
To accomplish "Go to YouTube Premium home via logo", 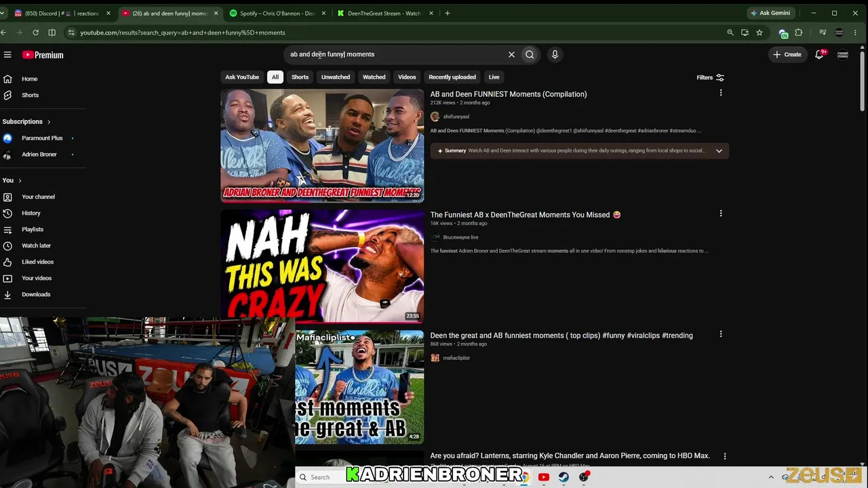I will [43, 55].
